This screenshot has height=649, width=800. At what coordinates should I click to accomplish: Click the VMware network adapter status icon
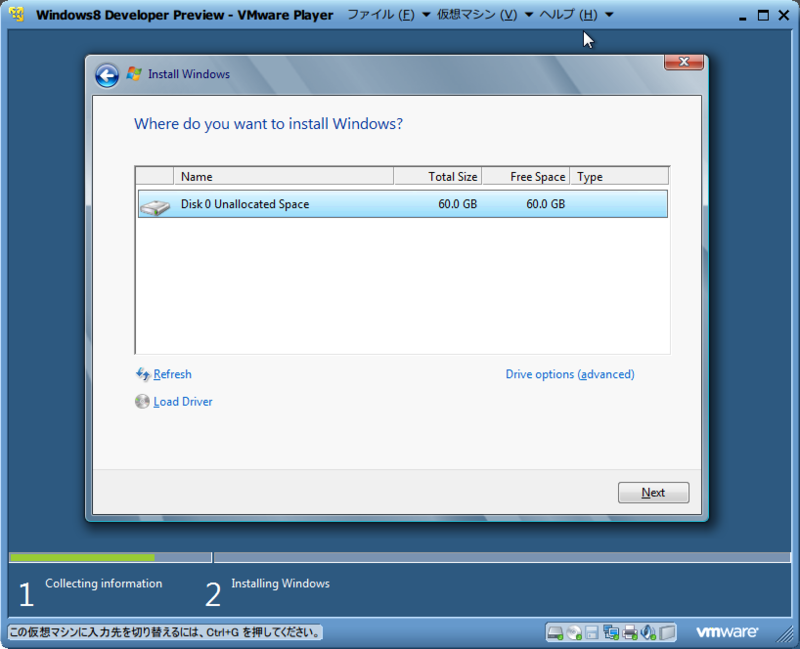tap(611, 633)
